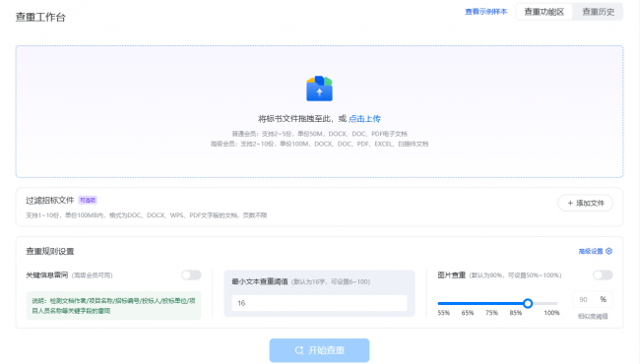640x364 pixels.
Task: Click the 85% label under slider
Action: click(x=516, y=313)
